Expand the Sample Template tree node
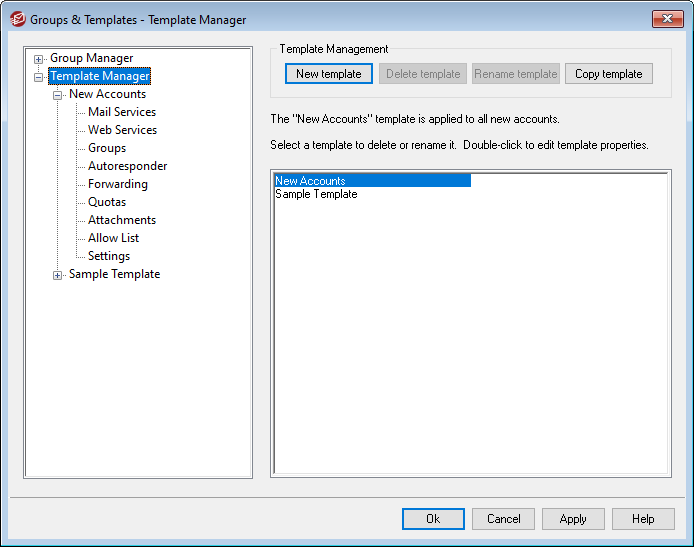Viewport: 694px width, 547px height. [x=58, y=275]
